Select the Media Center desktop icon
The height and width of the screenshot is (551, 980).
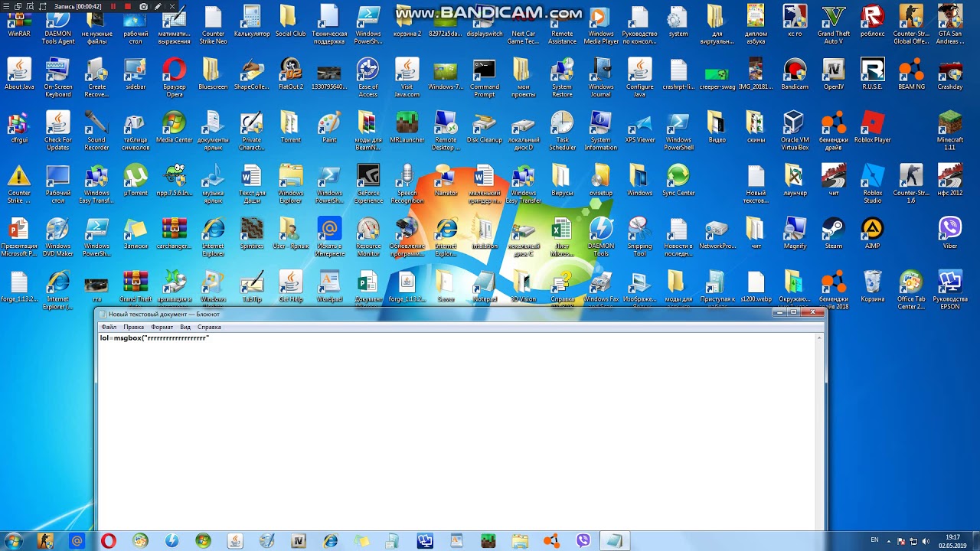coord(175,127)
